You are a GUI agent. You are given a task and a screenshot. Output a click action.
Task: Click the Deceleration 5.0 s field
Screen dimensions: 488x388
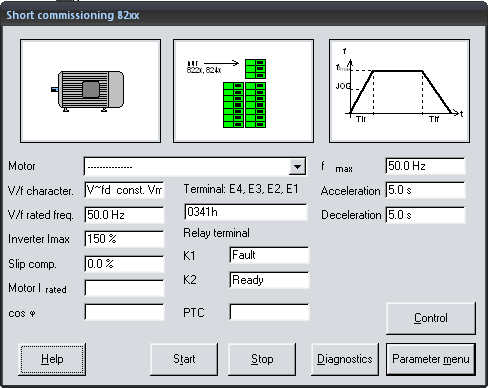coord(425,215)
